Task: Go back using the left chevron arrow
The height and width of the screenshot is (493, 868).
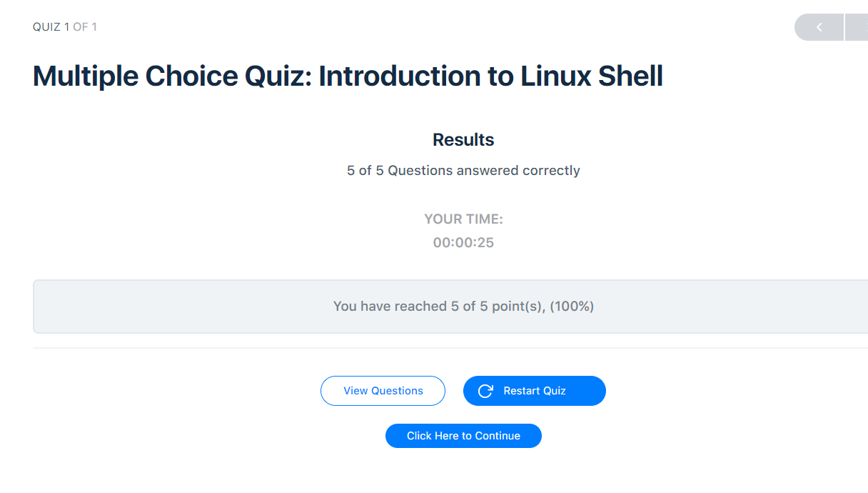Action: [x=819, y=27]
